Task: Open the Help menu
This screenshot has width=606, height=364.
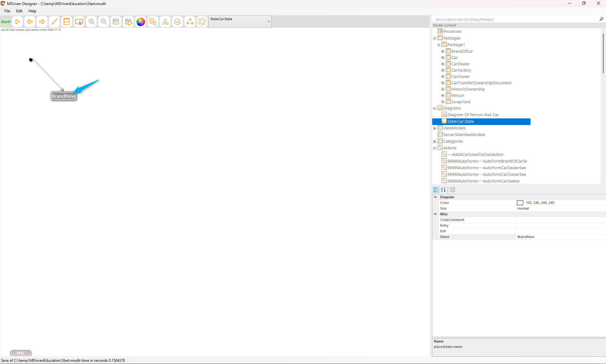Action: (32, 11)
